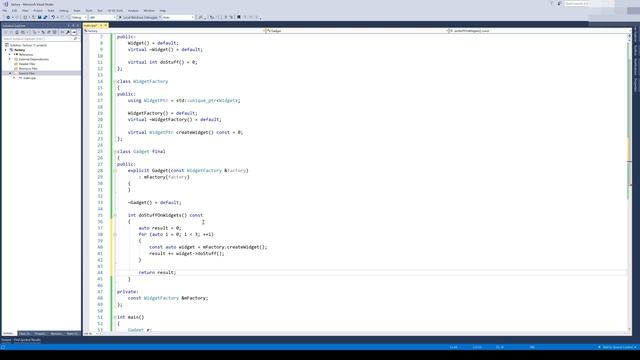This screenshot has height=360, width=640.
Task: Click the Navigate Forward toolbar icon
Action: tap(17, 18)
